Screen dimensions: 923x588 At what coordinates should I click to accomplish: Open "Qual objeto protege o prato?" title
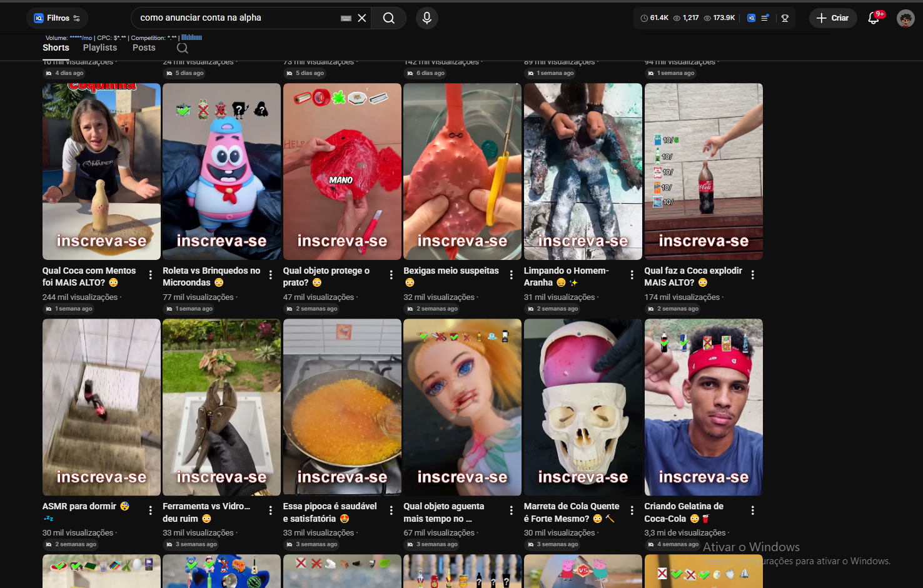[326, 277]
